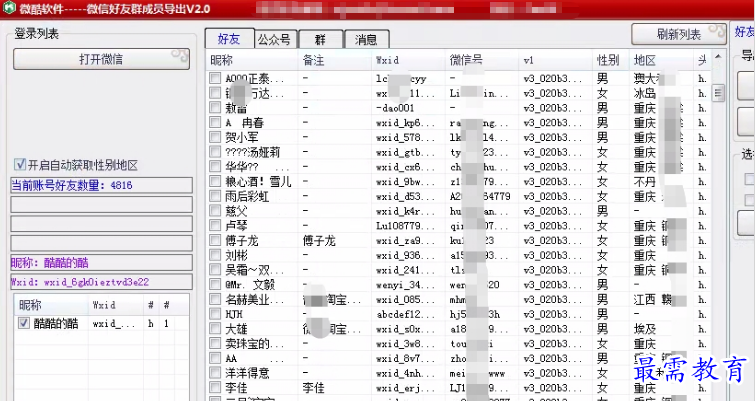Viewport: 755px width, 401px height.
Task: Check the box for 名赫美业 row
Action: 215,299
